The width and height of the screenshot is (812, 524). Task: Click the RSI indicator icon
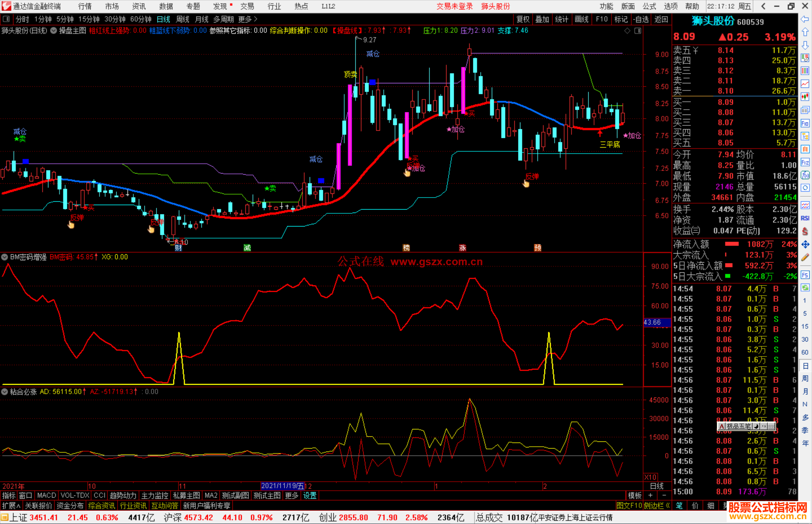click(805, 218)
